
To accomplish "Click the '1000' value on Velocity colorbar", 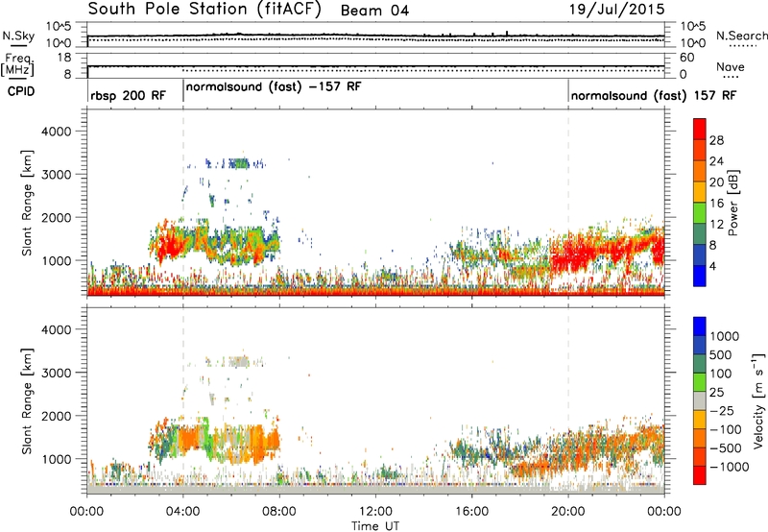I will (x=725, y=336).
